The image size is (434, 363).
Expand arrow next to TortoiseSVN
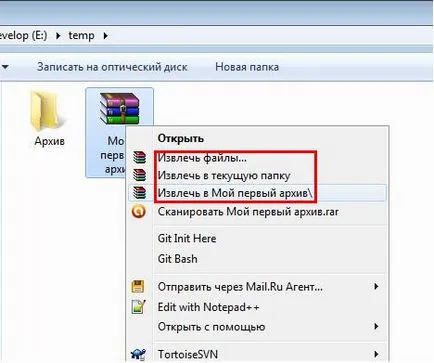click(376, 354)
